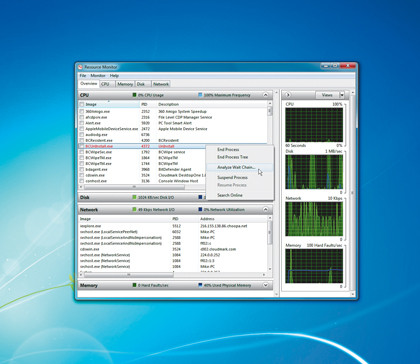
Task: Tick the Image header select-all checkbox
Action: click(82, 104)
